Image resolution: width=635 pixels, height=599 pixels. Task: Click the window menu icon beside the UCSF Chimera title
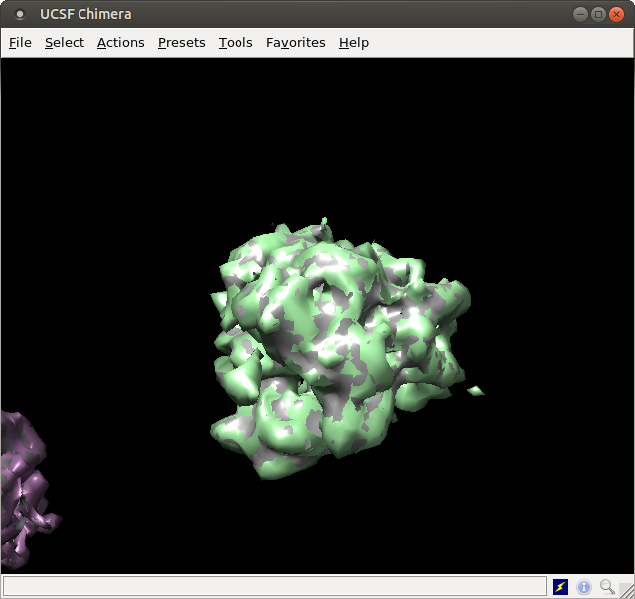(x=19, y=15)
